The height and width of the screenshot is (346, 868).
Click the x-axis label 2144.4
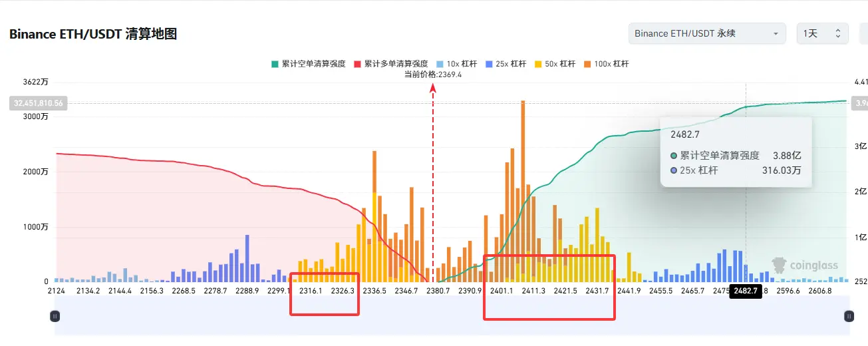pos(120,291)
